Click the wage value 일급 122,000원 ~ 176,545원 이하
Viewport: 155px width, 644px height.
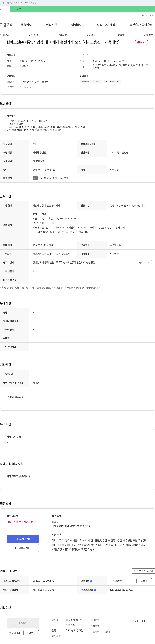[x=127, y=205]
